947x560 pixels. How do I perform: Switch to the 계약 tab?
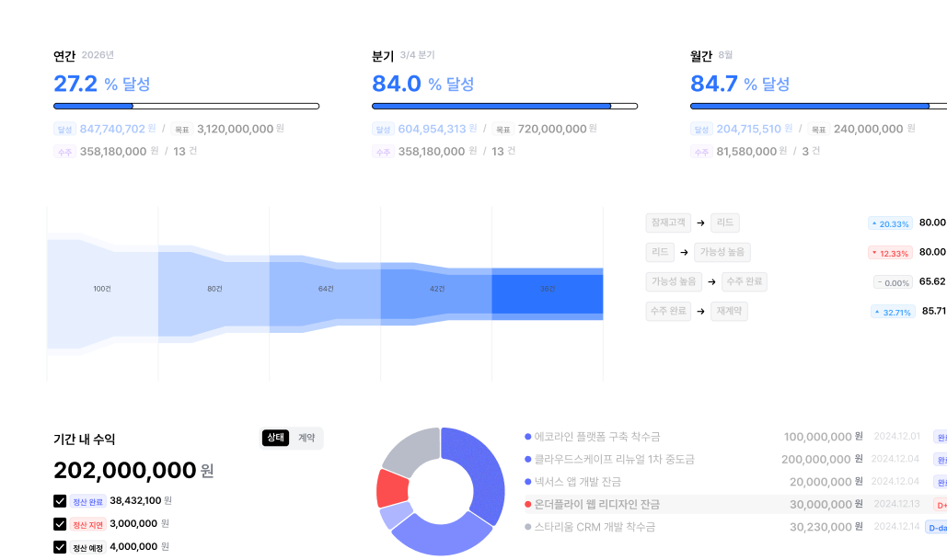306,438
